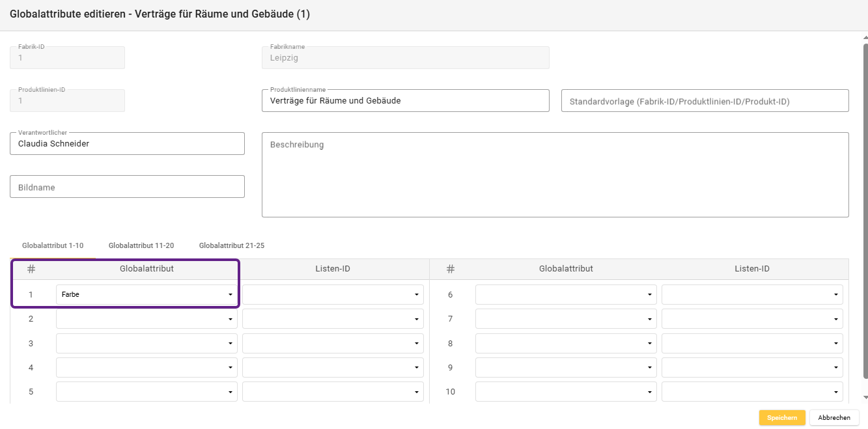
Task: Switch to the Globalattribut 11-20 tab
Action: click(141, 246)
